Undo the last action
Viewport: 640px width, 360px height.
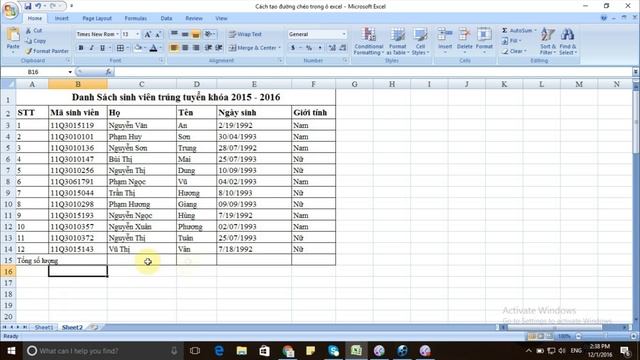38,6
